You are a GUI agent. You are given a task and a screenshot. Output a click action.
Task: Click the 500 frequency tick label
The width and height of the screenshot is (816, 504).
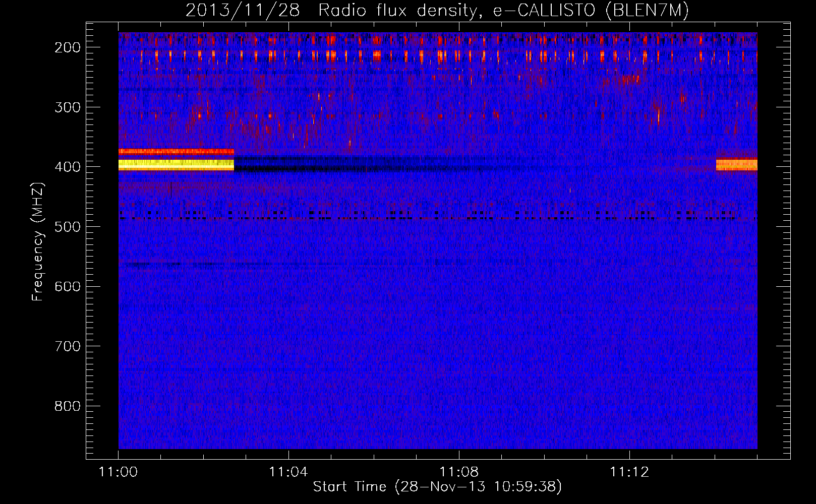[68, 227]
